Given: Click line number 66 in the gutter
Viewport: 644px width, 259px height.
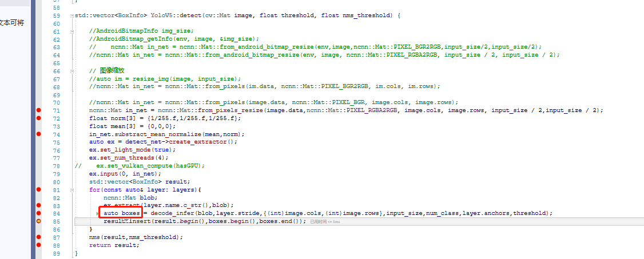Looking at the screenshot, I should [57, 71].
